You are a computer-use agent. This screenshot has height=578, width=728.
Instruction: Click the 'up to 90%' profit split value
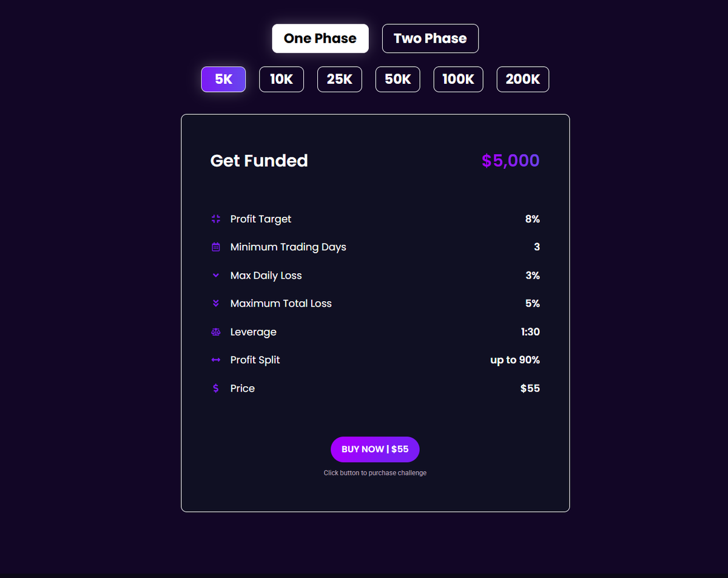(515, 360)
